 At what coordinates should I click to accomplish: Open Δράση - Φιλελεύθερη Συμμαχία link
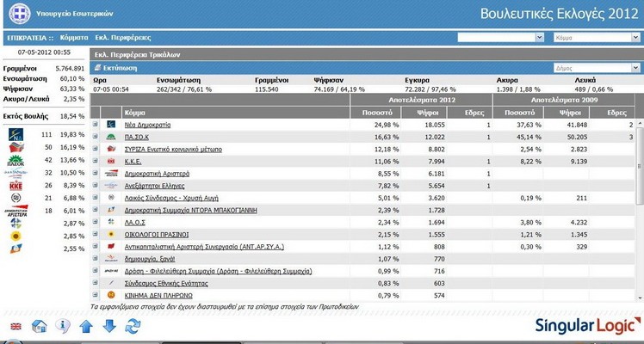coord(218,272)
